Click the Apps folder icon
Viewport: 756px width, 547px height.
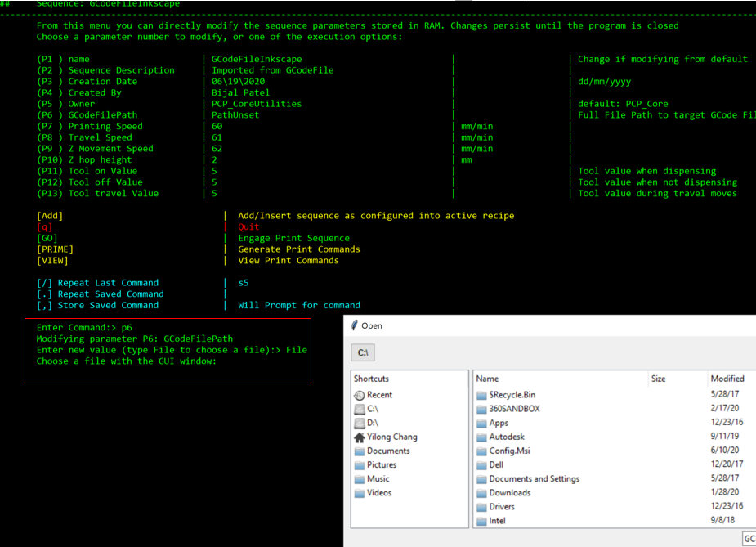(x=481, y=424)
